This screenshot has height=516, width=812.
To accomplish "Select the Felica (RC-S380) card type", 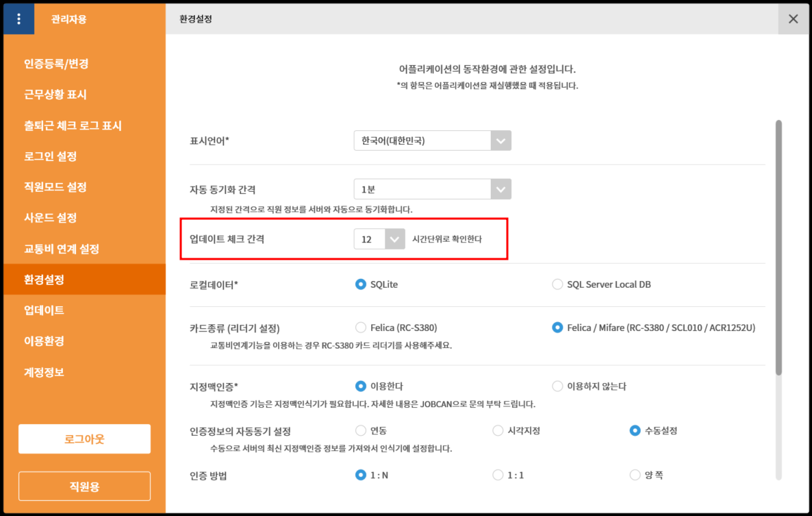I will 361,328.
